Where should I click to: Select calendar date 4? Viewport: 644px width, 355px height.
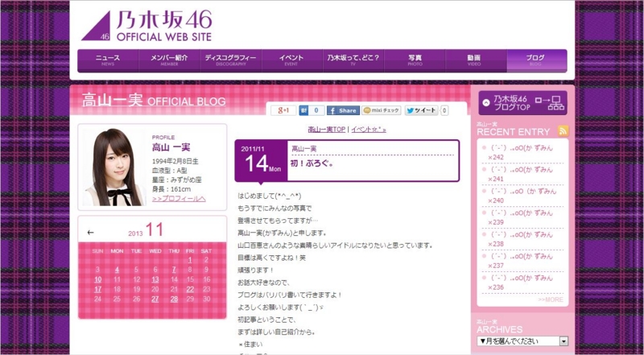117,270
